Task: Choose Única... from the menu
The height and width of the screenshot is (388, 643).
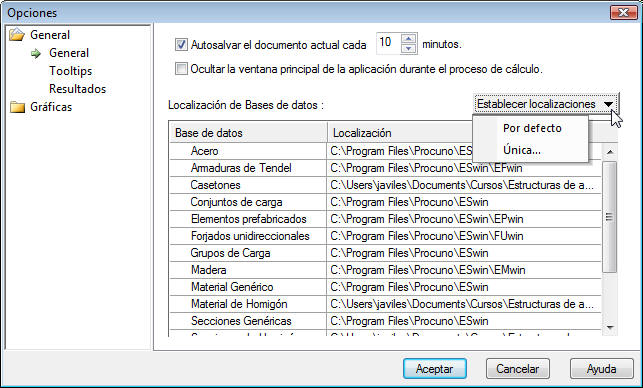Action: tap(522, 150)
